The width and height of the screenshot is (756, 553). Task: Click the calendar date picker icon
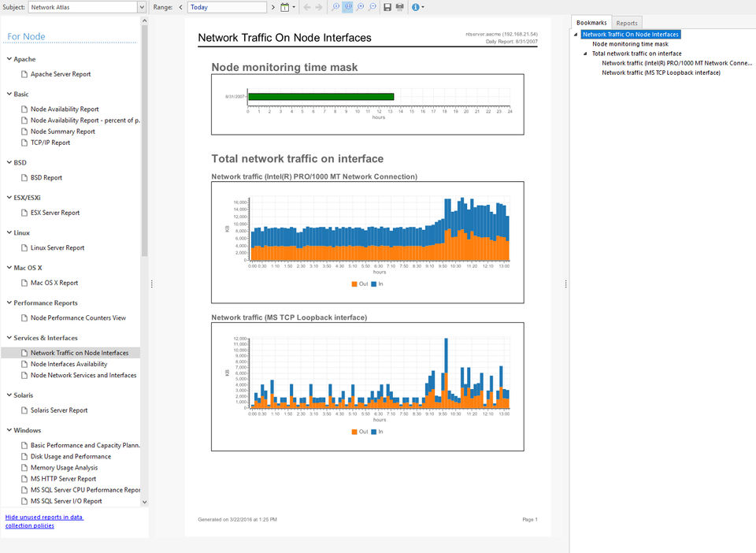(x=286, y=7)
